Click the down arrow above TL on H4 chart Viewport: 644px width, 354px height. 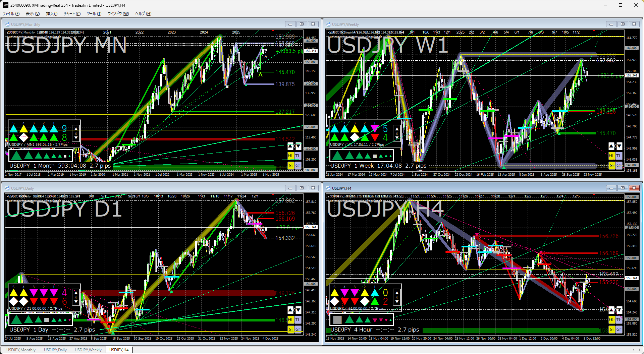click(x=619, y=310)
